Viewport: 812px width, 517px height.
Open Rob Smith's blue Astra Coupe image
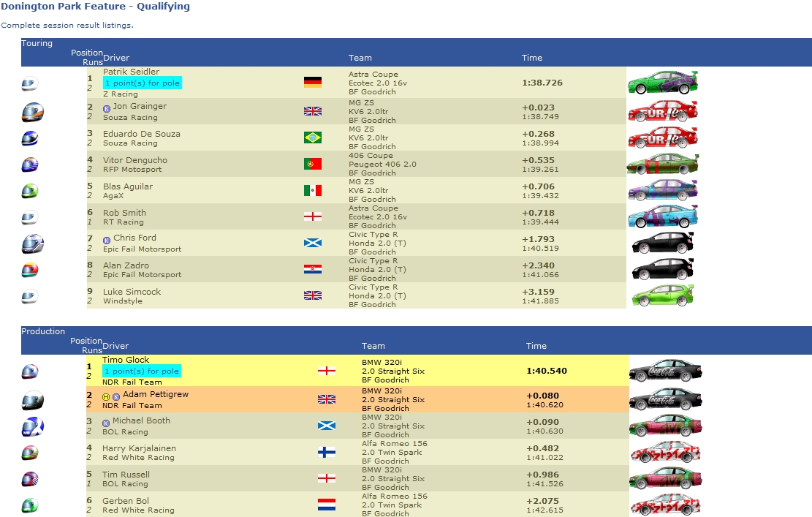pyautogui.click(x=663, y=216)
